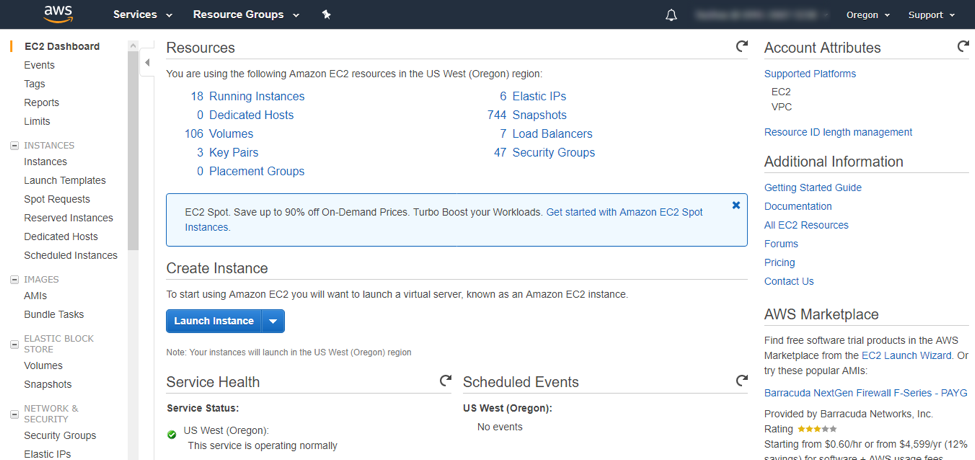
Task: Open the Resource Groups dropdown
Action: pos(246,14)
